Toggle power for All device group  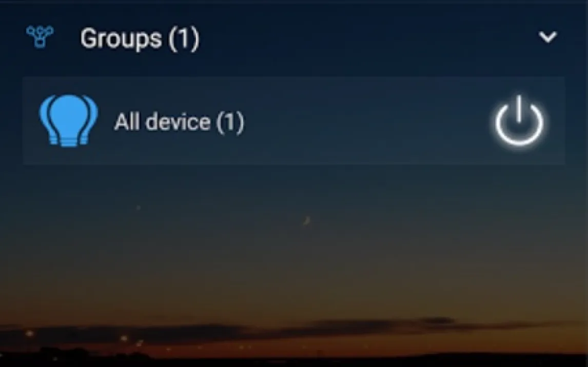coord(519,120)
